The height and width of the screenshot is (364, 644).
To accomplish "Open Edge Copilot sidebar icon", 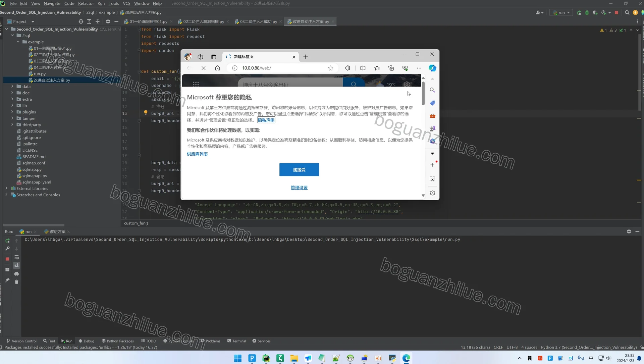I will pos(432,68).
